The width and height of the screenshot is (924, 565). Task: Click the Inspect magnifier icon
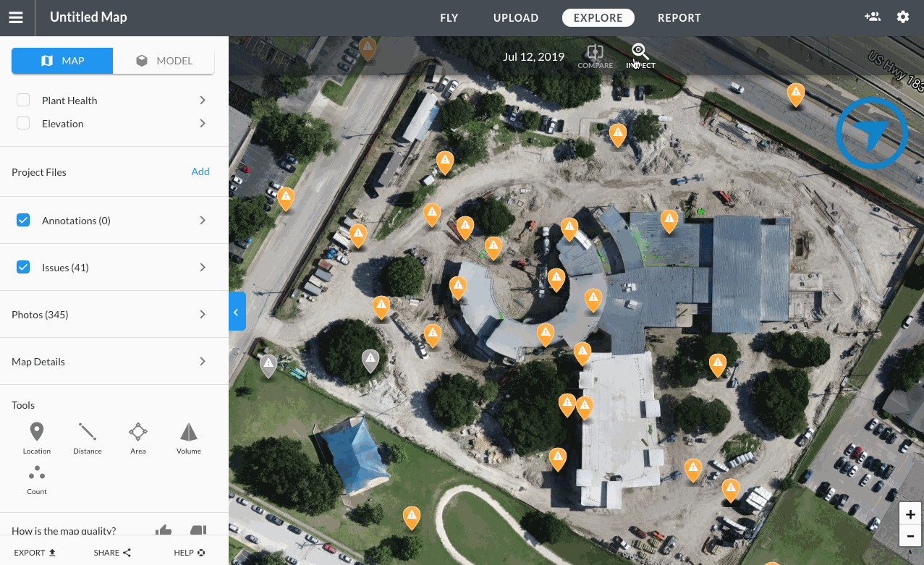click(x=640, y=52)
